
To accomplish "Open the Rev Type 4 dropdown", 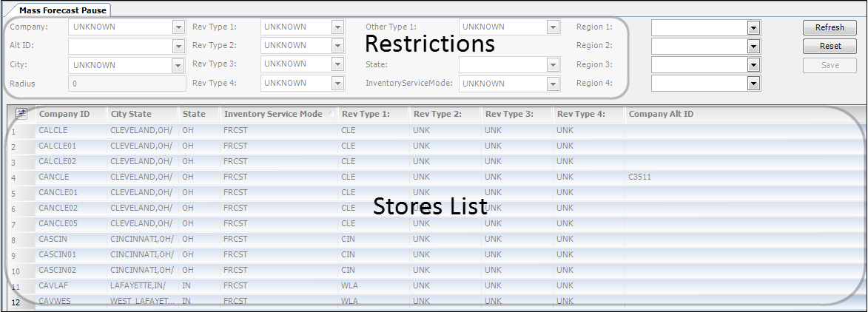I will (x=338, y=84).
